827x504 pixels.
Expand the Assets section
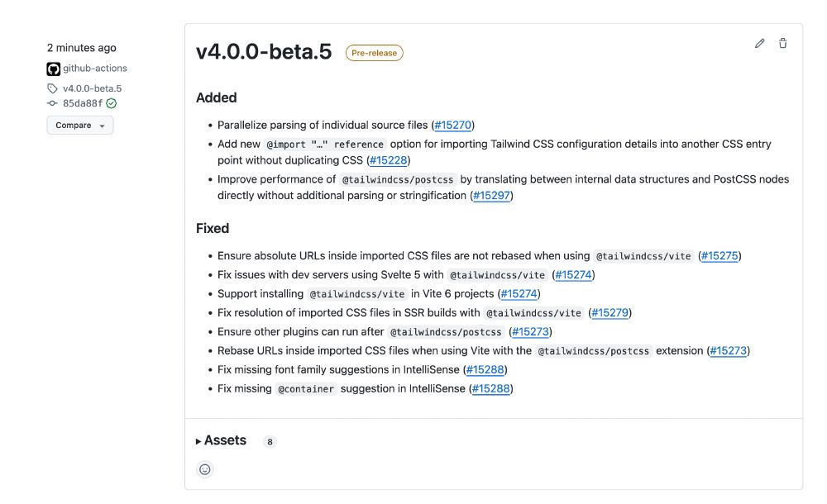tap(221, 440)
